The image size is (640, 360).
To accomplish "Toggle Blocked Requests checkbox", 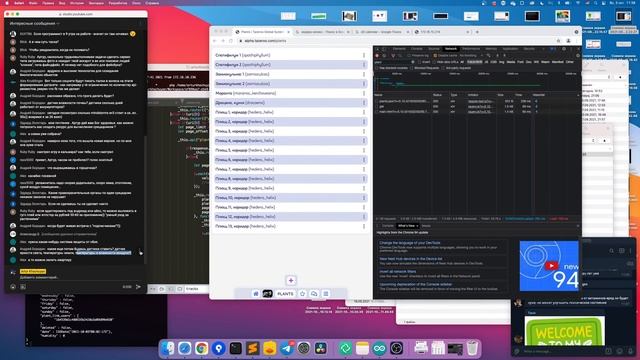I will click(411, 68).
